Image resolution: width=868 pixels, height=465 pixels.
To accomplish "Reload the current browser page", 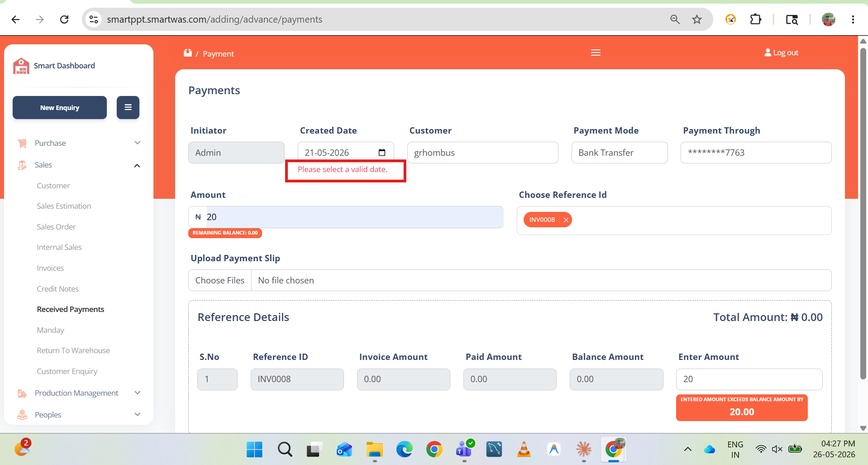I will pyautogui.click(x=64, y=19).
